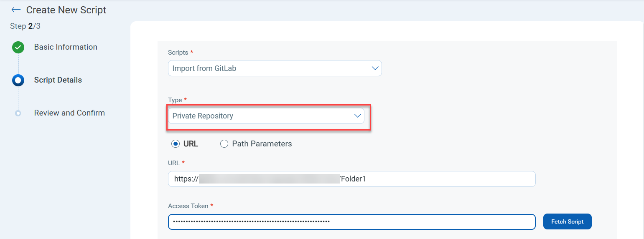Click the Create New Script heading

[x=66, y=10]
